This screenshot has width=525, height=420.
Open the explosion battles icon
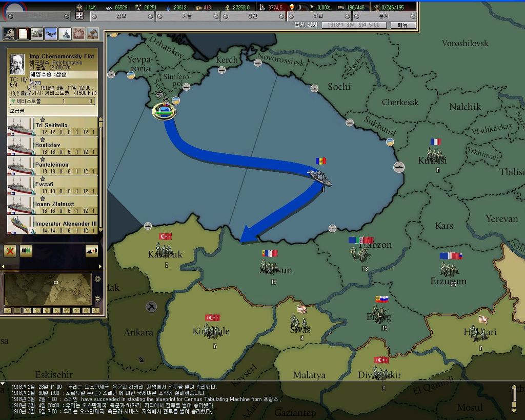click(79, 34)
